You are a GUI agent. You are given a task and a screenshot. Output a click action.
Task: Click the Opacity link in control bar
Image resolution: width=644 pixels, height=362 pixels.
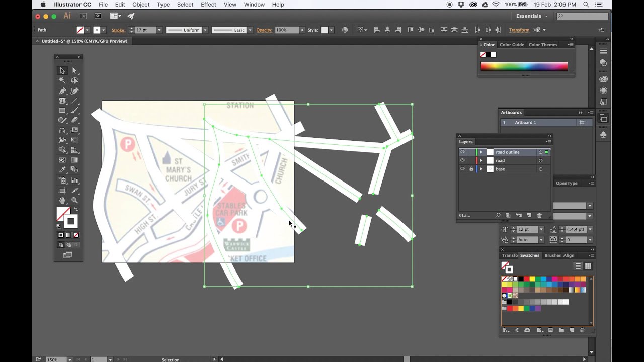pos(264,30)
